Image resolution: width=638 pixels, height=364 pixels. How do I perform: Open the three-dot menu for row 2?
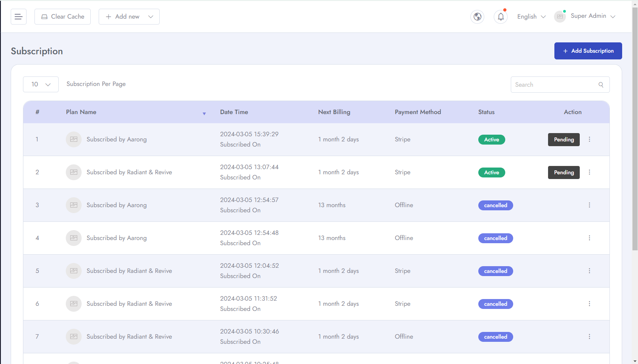tap(589, 172)
